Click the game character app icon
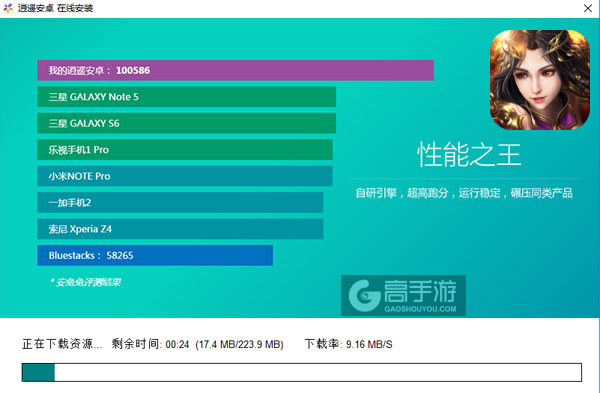 point(540,80)
